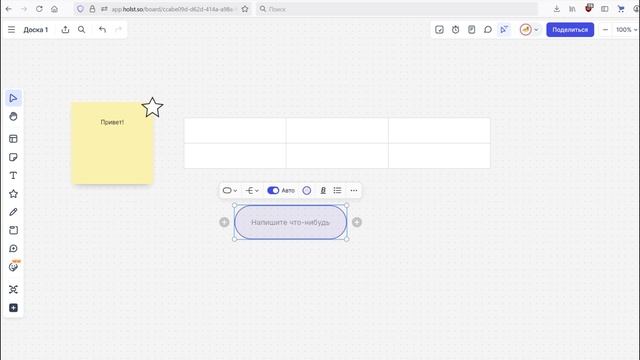This screenshot has height=360, width=640.
Task: Open the padlock site security info
Action: [92, 9]
